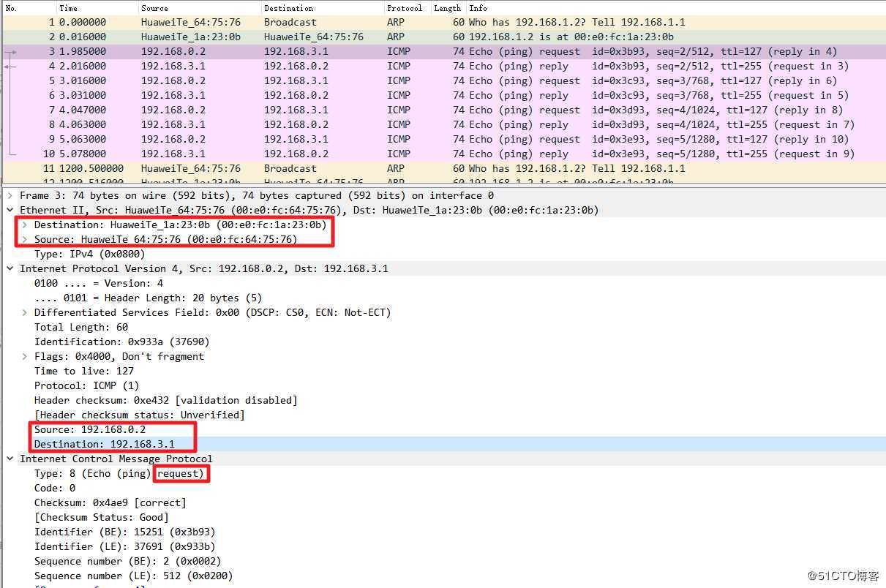886x588 pixels.
Task: Expand Ethernet Source HuaweiTe_64:75:76 arrow
Action: coord(25,239)
